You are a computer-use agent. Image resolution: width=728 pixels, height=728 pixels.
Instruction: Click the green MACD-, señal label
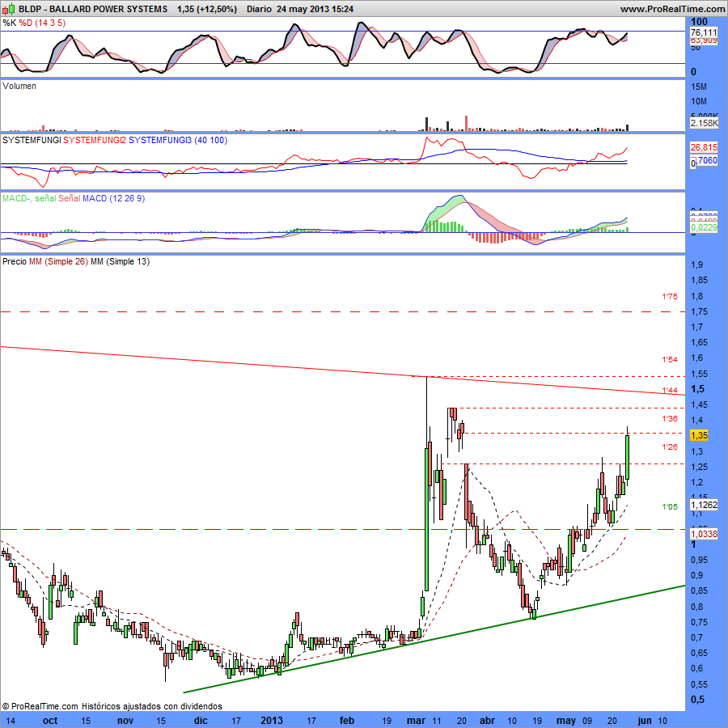coord(29,198)
